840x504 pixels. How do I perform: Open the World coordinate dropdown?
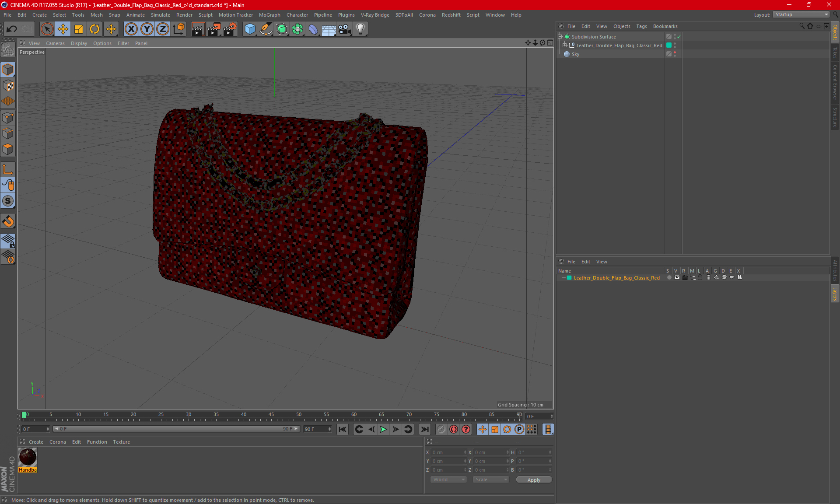pyautogui.click(x=448, y=479)
